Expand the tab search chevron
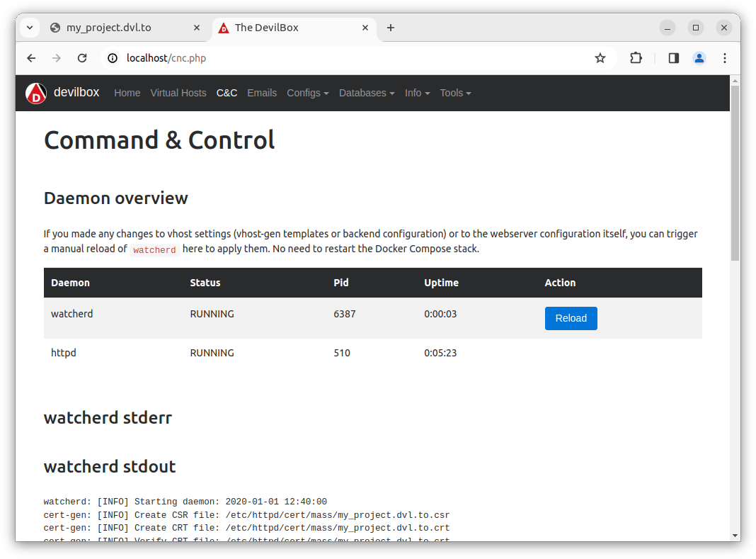The height and width of the screenshot is (559, 756). click(x=30, y=28)
